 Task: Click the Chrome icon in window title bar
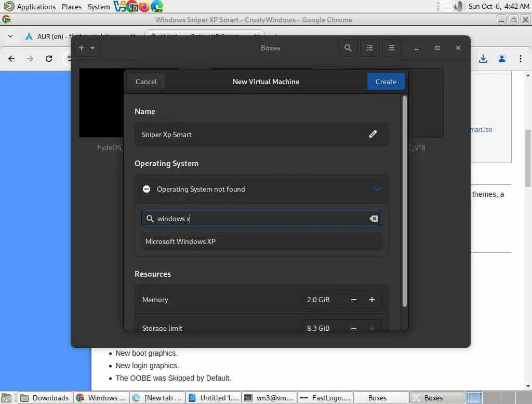pyautogui.click(x=6, y=20)
